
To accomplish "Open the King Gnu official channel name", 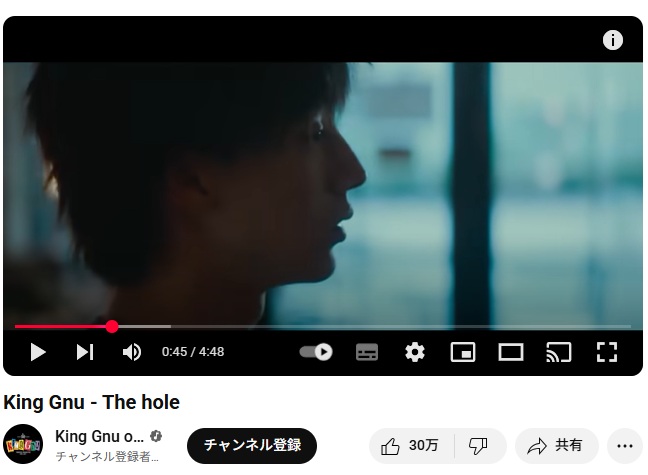I will (x=100, y=437).
